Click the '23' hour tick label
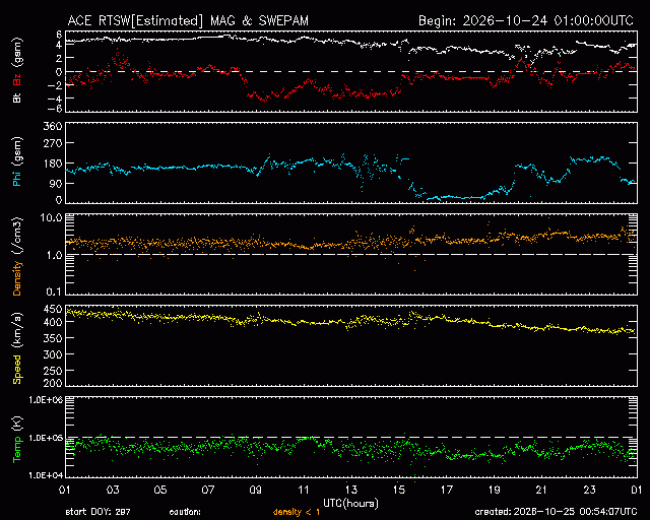 [589, 490]
